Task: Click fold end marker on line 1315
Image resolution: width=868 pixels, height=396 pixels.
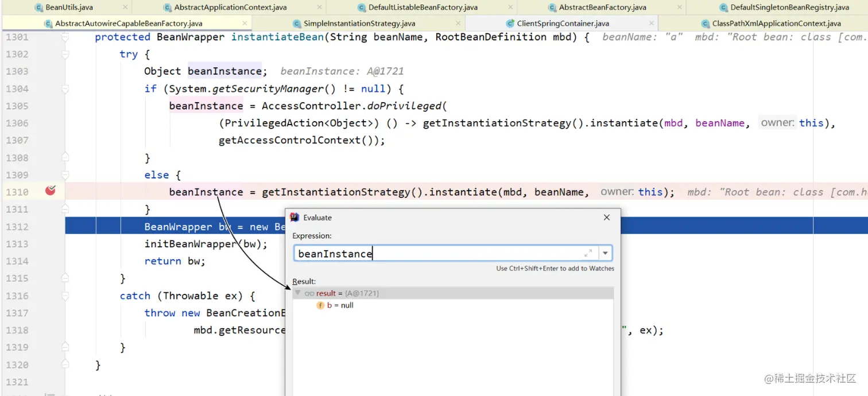Action: pos(65,277)
